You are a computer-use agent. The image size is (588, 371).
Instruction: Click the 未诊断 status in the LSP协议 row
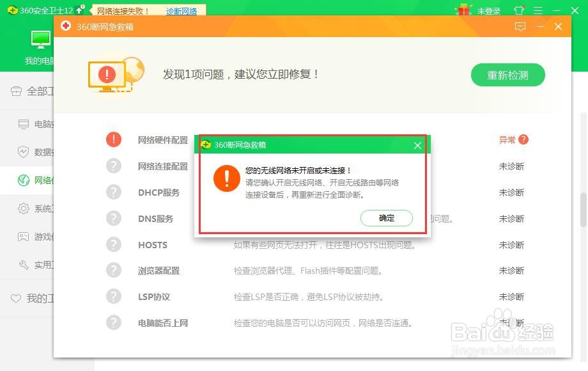[511, 297]
